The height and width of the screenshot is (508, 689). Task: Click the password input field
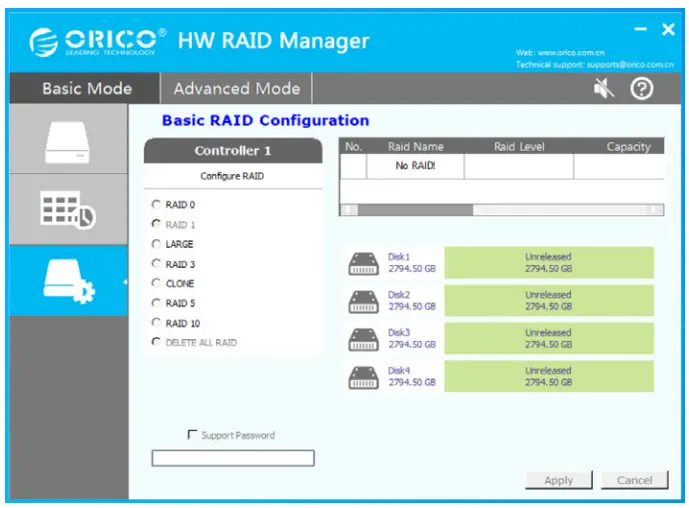[233, 458]
